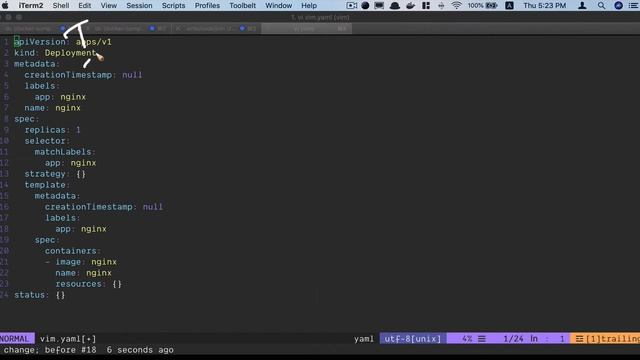Click the 4% file position indicator
Viewport: 640px width, 360px height.
coord(467,339)
